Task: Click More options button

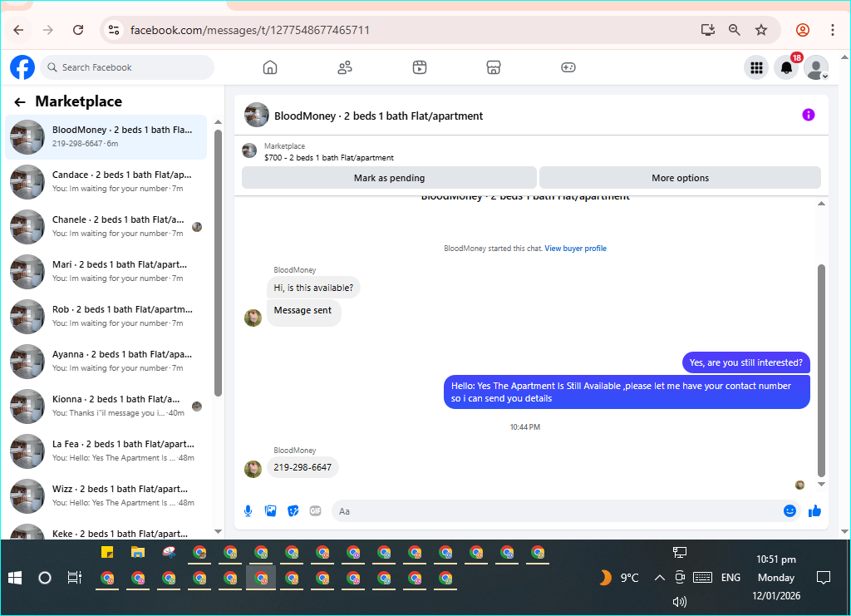Action: point(680,178)
